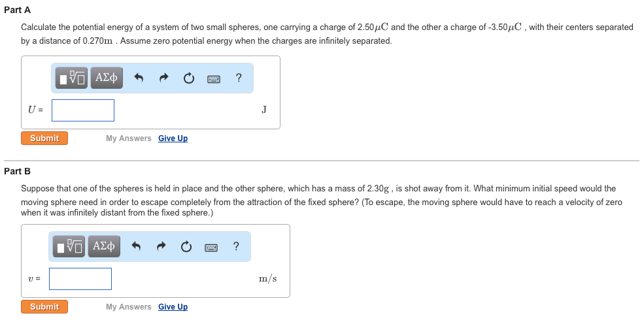Submit the Part B answer
Viewport: 644px width, 322px height.
click(44, 307)
